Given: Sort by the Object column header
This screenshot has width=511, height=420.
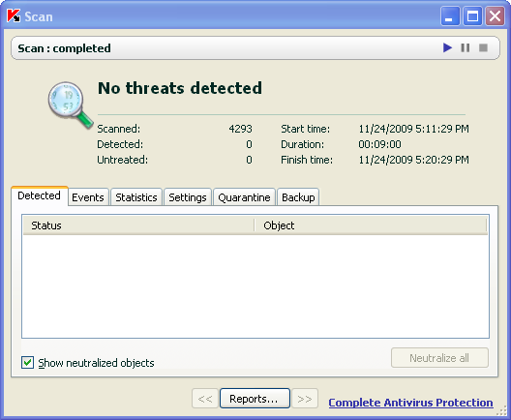Looking at the screenshot, I should tap(371, 225).
